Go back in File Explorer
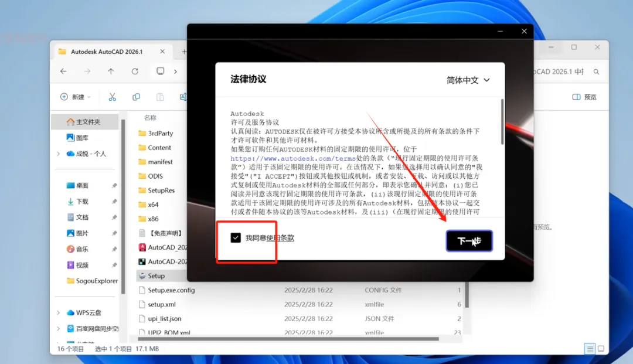633x364 pixels. (x=63, y=72)
